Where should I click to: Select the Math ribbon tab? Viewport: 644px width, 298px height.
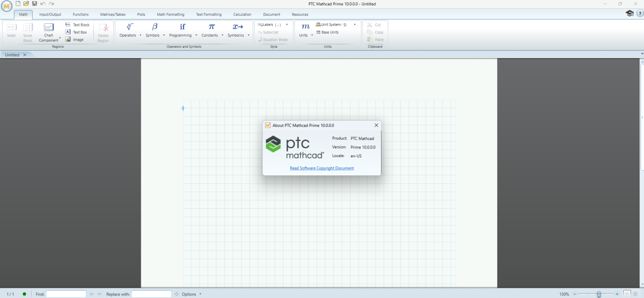pos(23,14)
